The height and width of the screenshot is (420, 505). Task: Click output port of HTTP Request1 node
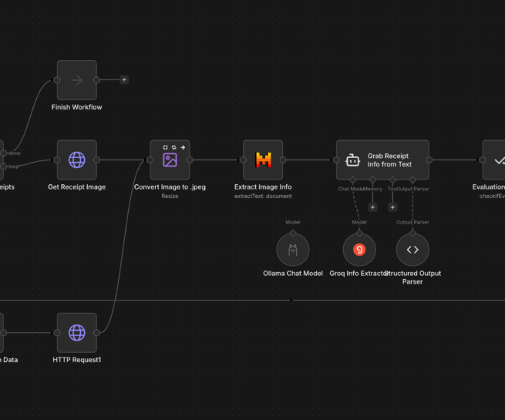(x=96, y=332)
